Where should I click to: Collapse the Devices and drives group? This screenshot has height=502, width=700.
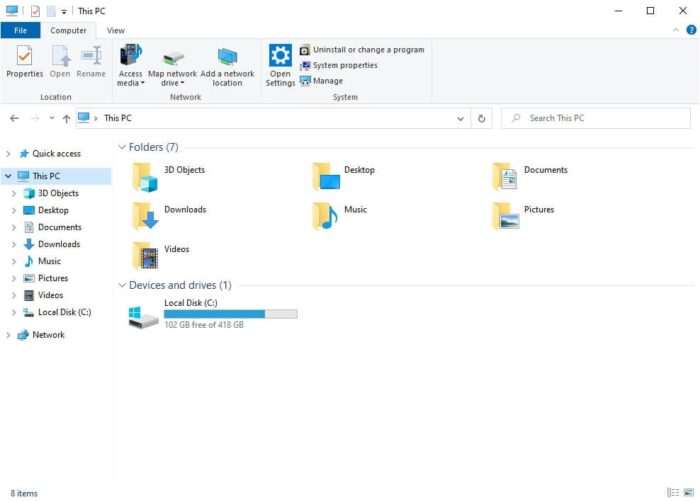pos(121,285)
